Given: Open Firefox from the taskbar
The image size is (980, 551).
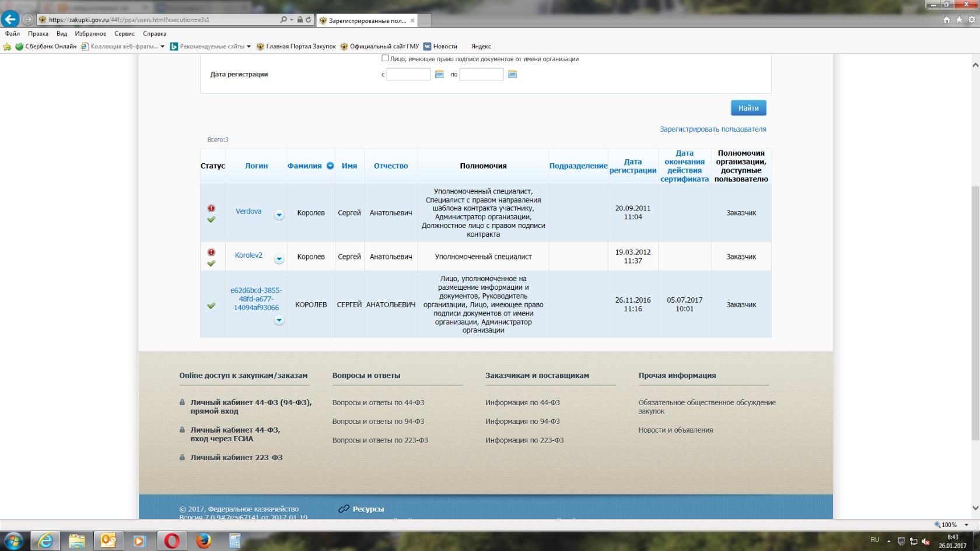Looking at the screenshot, I should 203,541.
